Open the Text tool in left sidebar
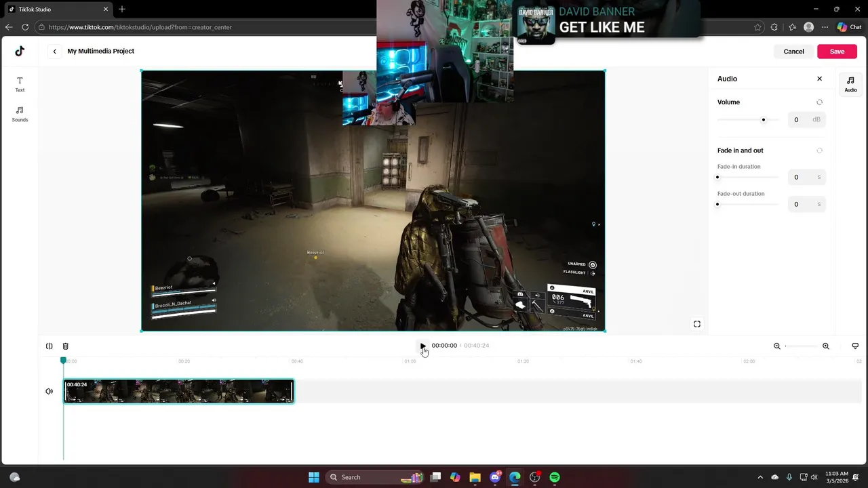 point(20,84)
